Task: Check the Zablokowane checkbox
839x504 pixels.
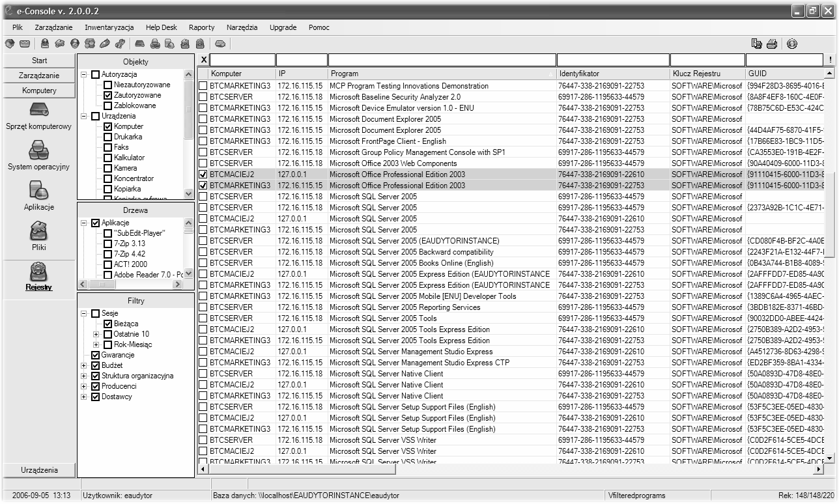Action: [x=108, y=105]
